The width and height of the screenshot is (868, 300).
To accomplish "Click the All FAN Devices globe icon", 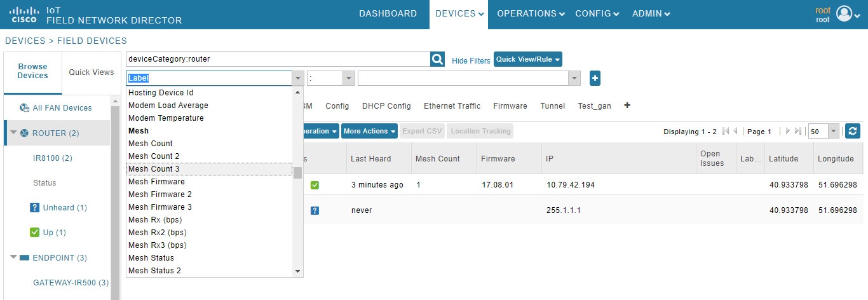I will point(24,108).
